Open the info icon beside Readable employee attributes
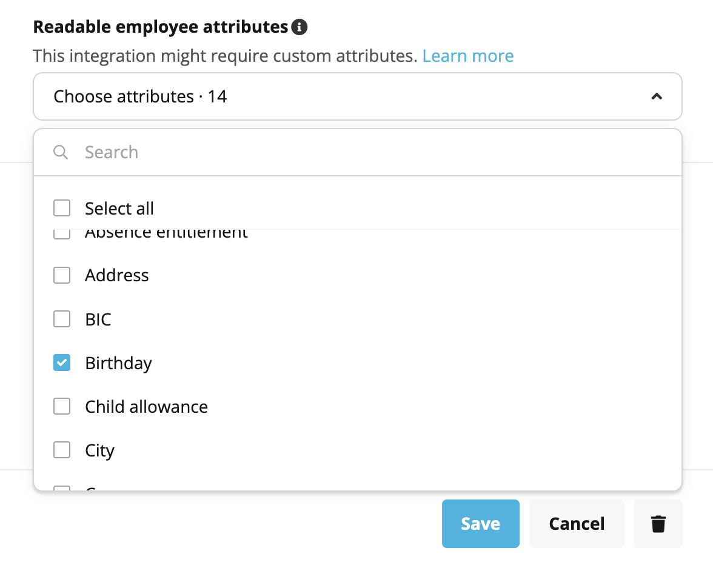Viewport: 713px width, 588px height. (x=300, y=27)
